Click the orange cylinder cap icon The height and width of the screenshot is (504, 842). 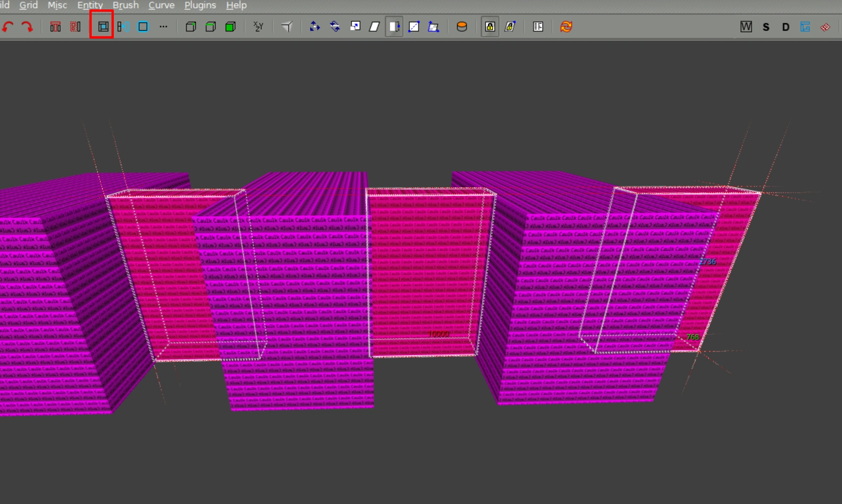[x=462, y=27]
